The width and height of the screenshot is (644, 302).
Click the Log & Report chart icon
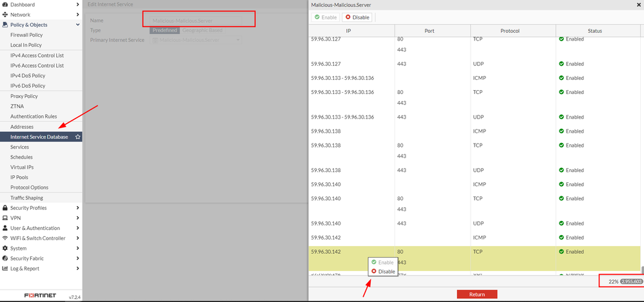point(5,269)
